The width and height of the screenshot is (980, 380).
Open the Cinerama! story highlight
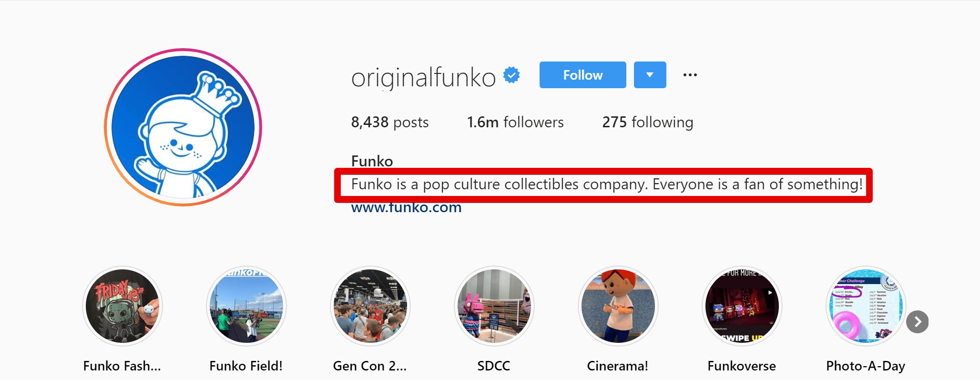click(618, 307)
